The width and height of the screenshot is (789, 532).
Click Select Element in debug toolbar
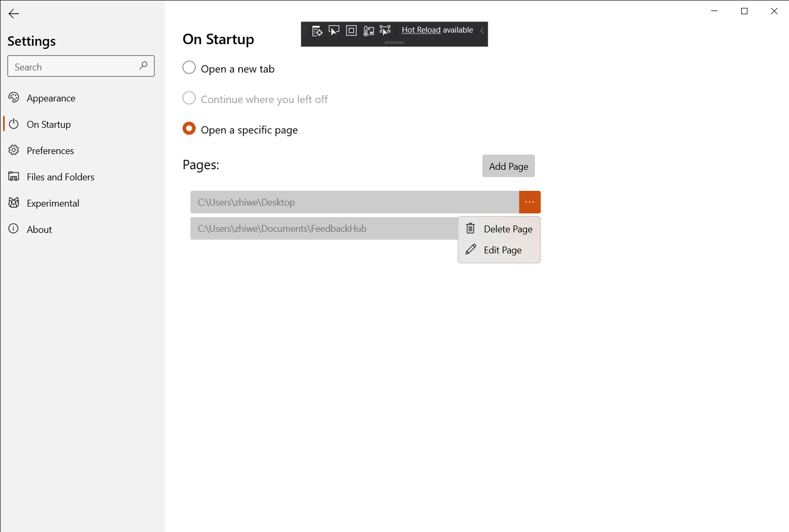pos(334,31)
